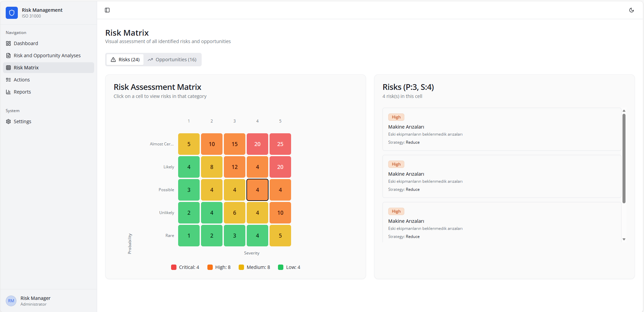Open Actions using its checklist icon

click(x=8, y=79)
